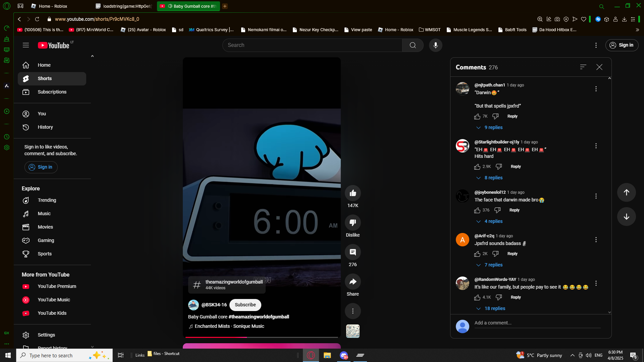Image resolution: width=644 pixels, height=362 pixels.
Task: Open the hamburger guide menu
Action: (x=26, y=45)
